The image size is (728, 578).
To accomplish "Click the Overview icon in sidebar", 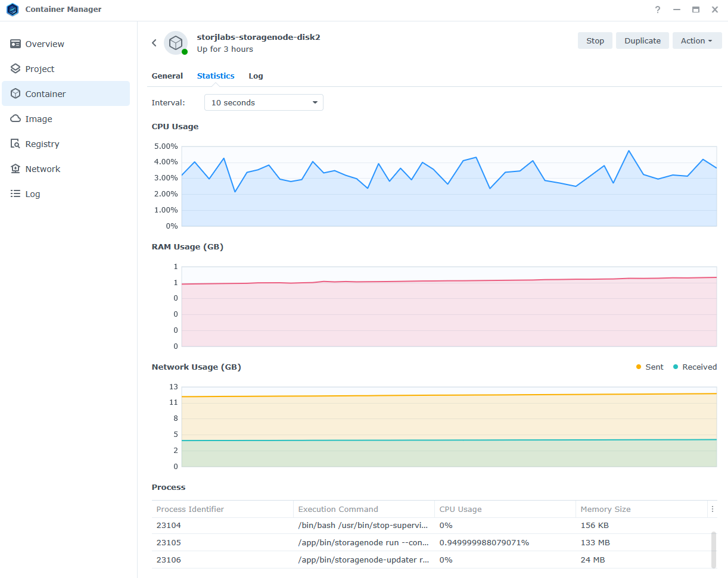I will pos(15,44).
